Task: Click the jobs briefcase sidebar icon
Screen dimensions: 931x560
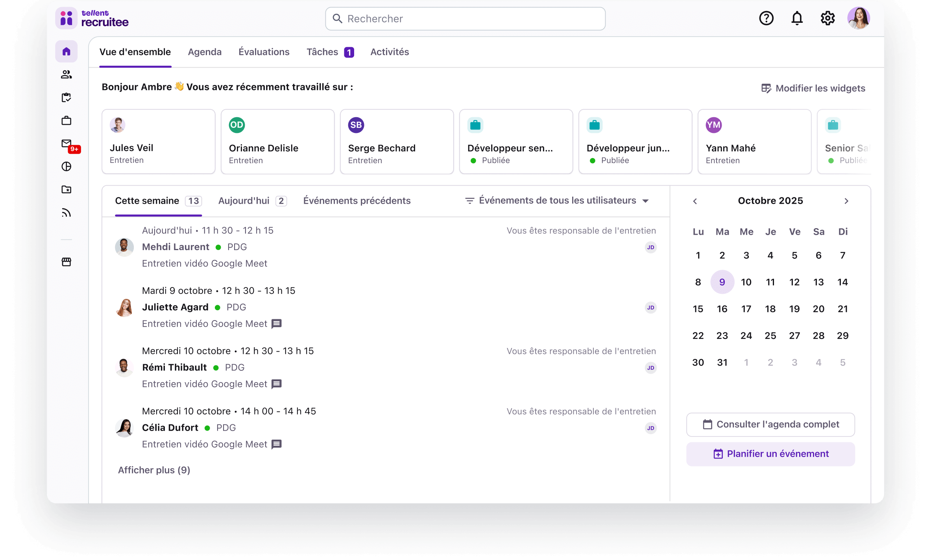Action: [66, 121]
